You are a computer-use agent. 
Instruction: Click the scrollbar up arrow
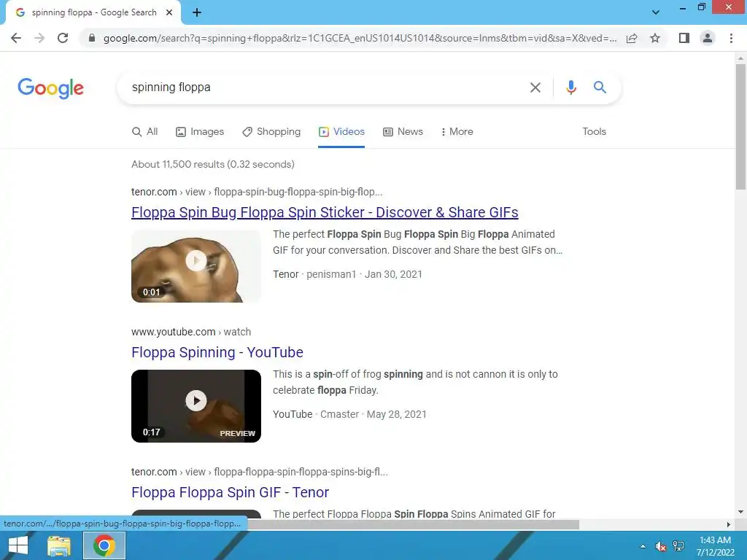pyautogui.click(x=740, y=58)
